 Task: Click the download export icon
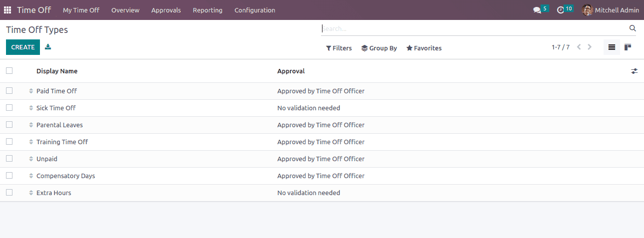click(48, 47)
